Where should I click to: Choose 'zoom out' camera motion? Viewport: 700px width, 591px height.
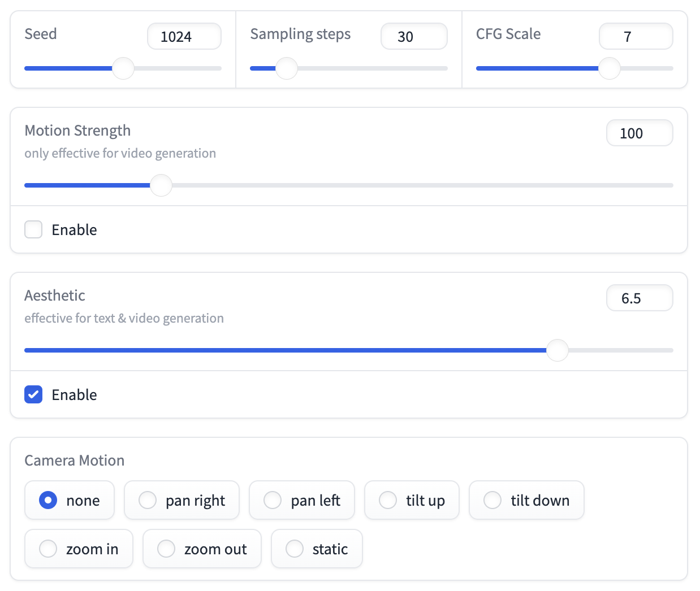tap(166, 549)
